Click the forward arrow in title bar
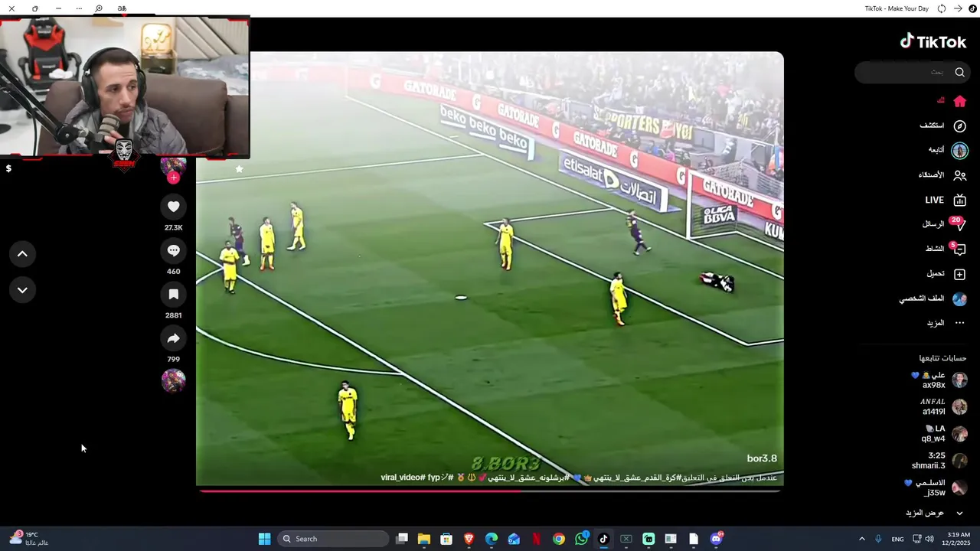980x551 pixels. pyautogui.click(x=958, y=8)
